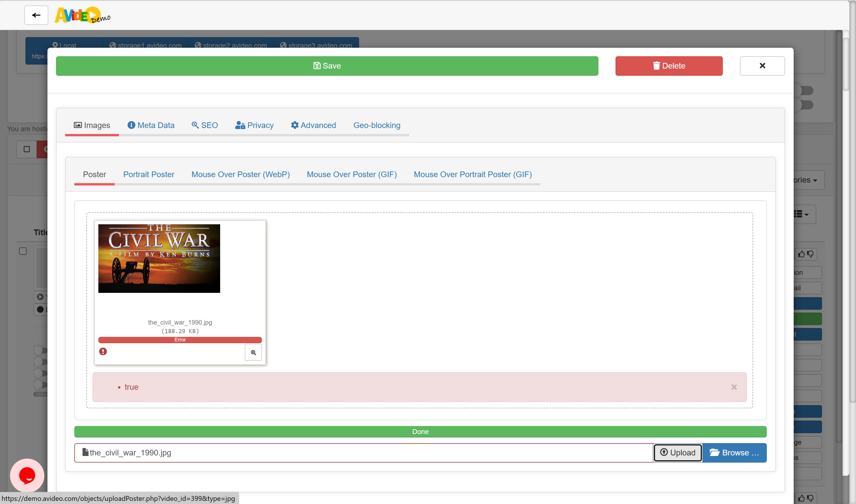
Task: Click the green Done progress bar
Action: click(x=420, y=431)
